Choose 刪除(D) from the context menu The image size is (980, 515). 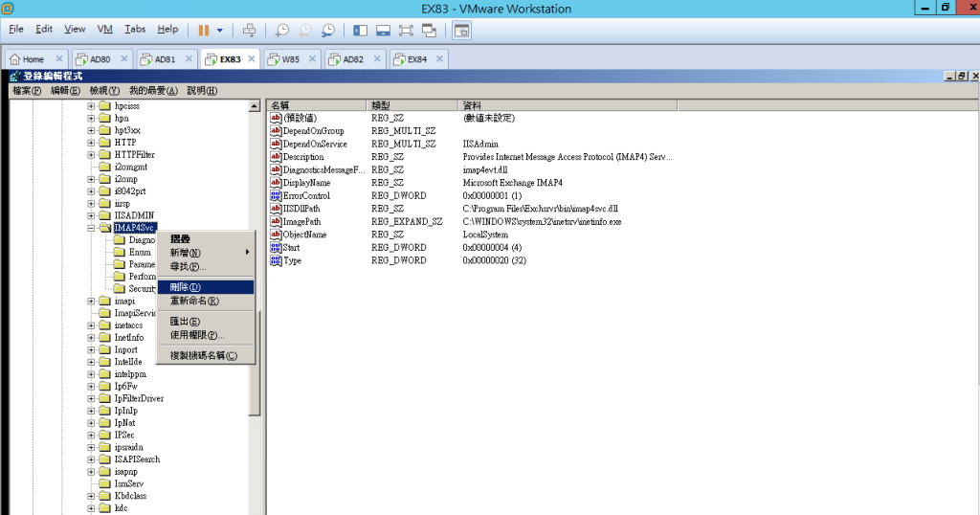click(x=186, y=287)
